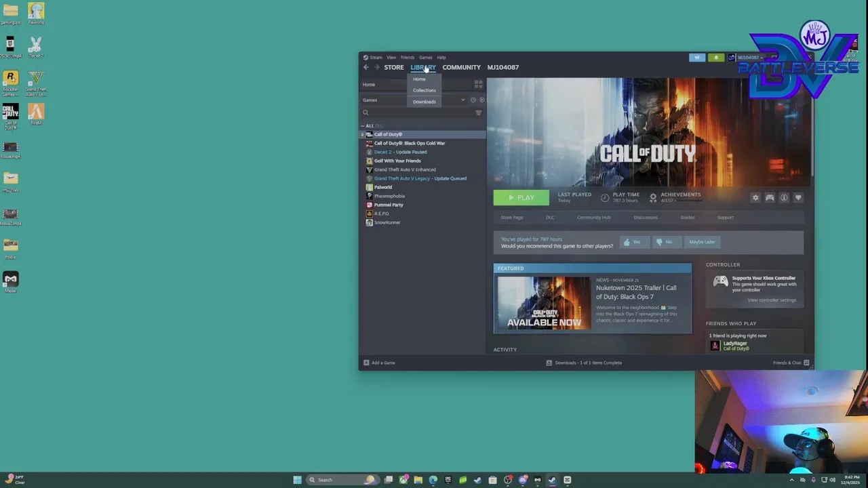Image resolution: width=868 pixels, height=488 pixels.
Task: Open the Guides link
Action: (x=688, y=218)
